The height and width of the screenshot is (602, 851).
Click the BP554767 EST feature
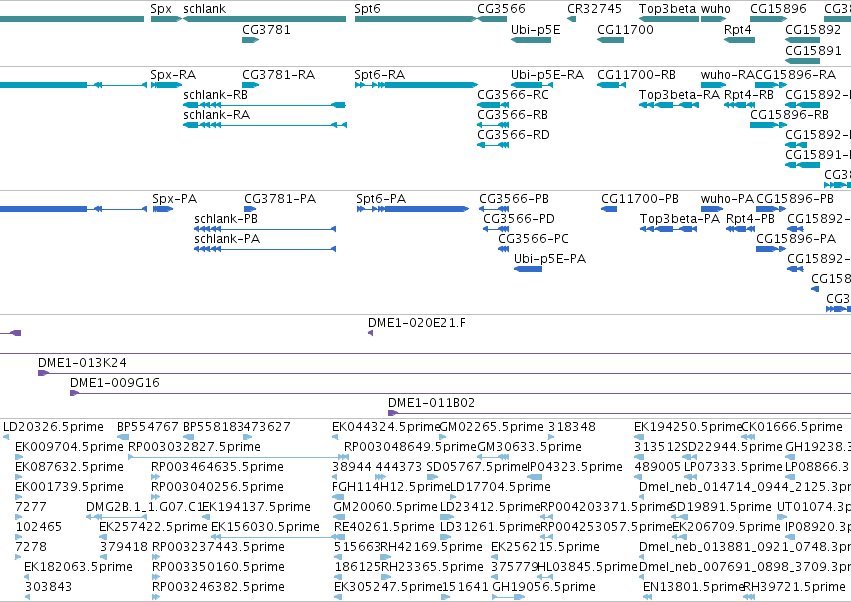(x=123, y=437)
